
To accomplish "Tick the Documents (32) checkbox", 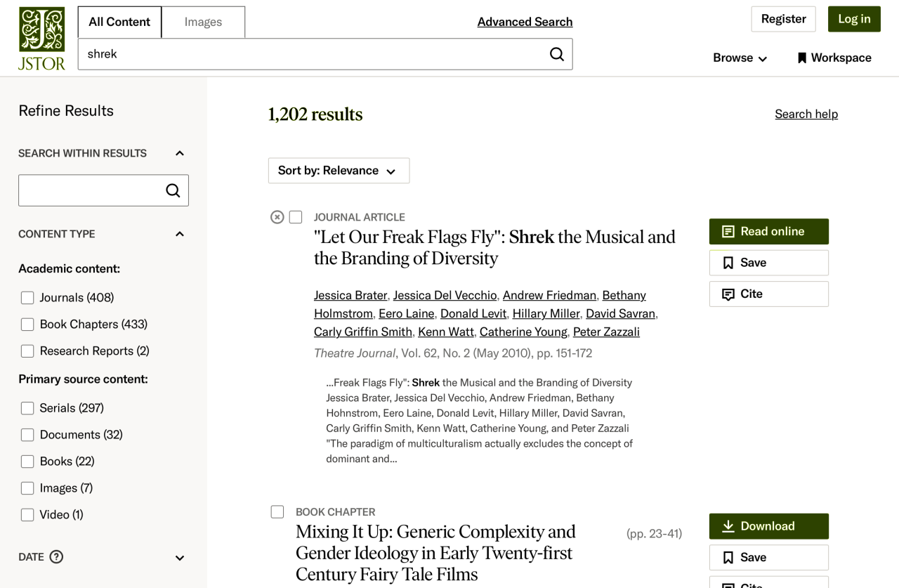I will 27,435.
